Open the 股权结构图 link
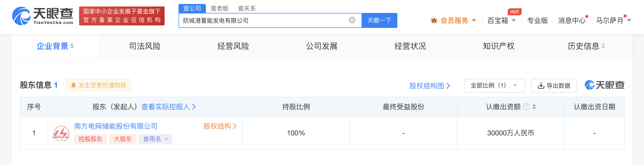 tap(429, 86)
